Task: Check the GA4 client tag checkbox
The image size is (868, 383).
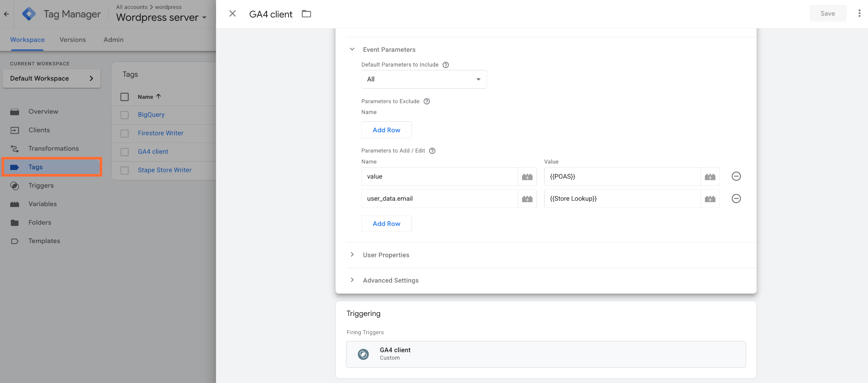Action: [125, 152]
